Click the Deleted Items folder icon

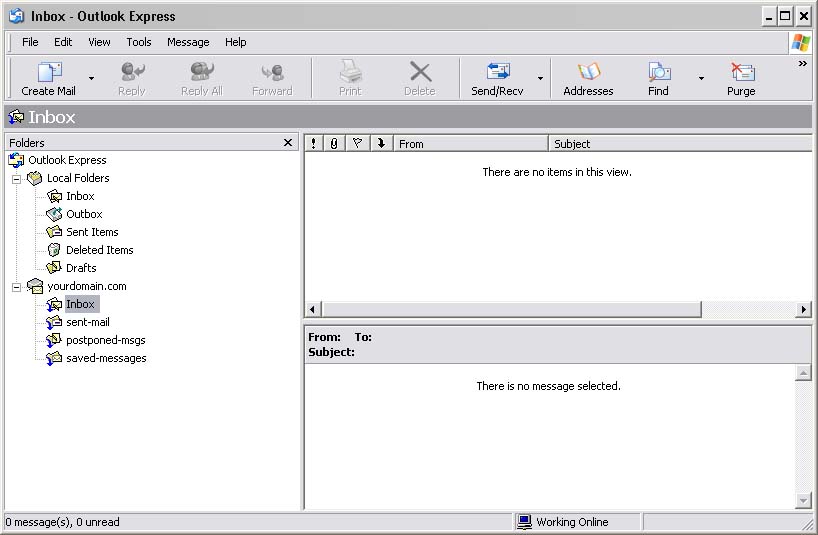(54, 250)
